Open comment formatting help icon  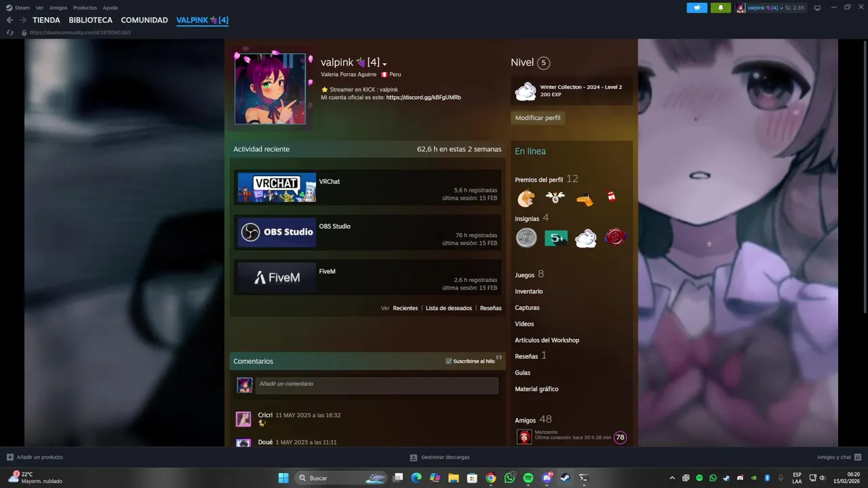(499, 357)
